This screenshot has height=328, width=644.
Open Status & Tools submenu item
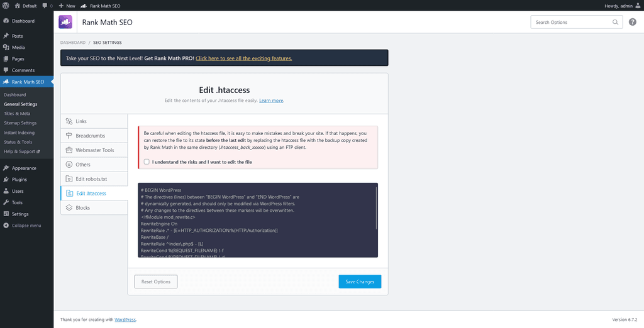tap(18, 142)
